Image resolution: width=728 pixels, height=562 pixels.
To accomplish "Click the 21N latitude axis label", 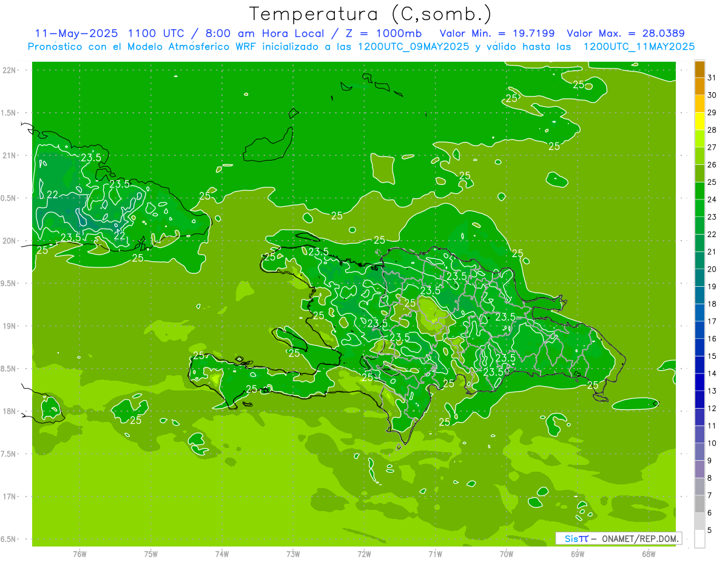I will (x=10, y=156).
